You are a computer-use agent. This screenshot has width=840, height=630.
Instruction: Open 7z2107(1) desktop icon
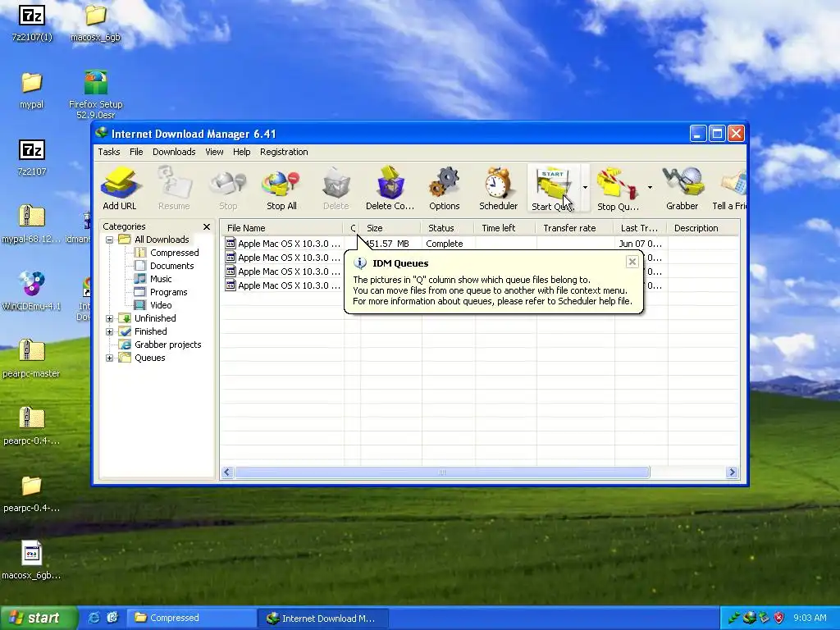pos(32,24)
